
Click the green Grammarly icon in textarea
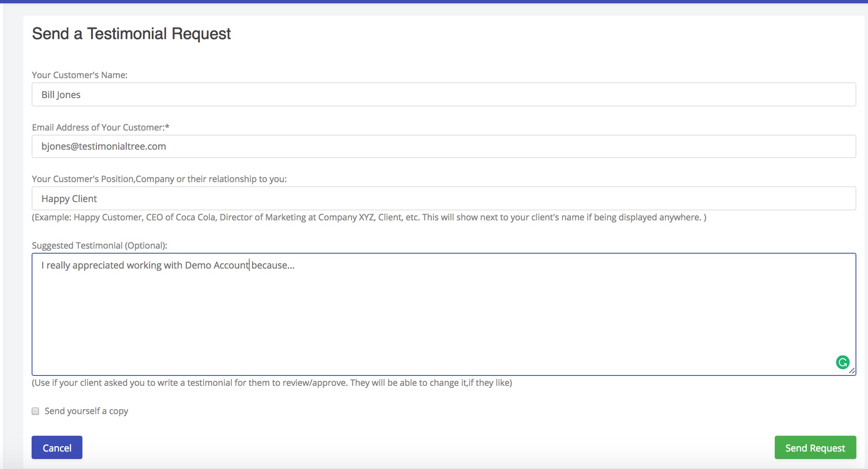(x=842, y=362)
